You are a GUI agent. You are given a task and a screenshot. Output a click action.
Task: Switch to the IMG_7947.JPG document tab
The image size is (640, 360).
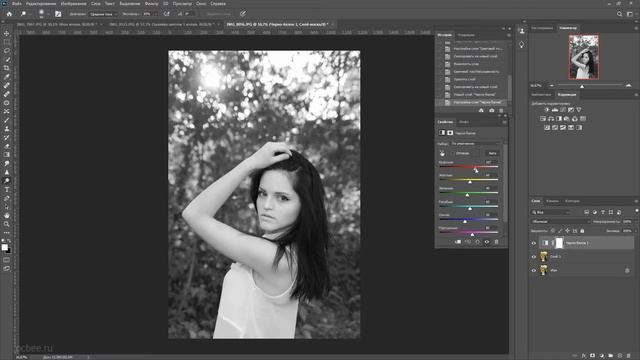[x=58, y=24]
